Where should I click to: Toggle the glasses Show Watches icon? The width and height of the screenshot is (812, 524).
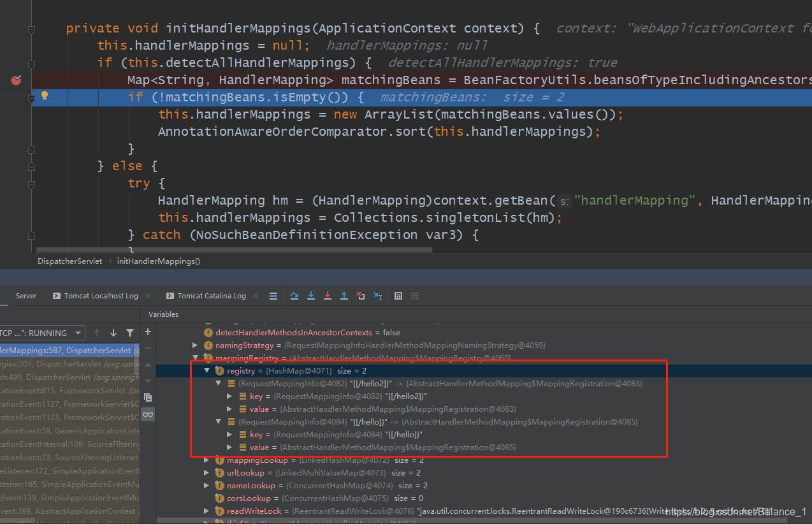click(148, 414)
